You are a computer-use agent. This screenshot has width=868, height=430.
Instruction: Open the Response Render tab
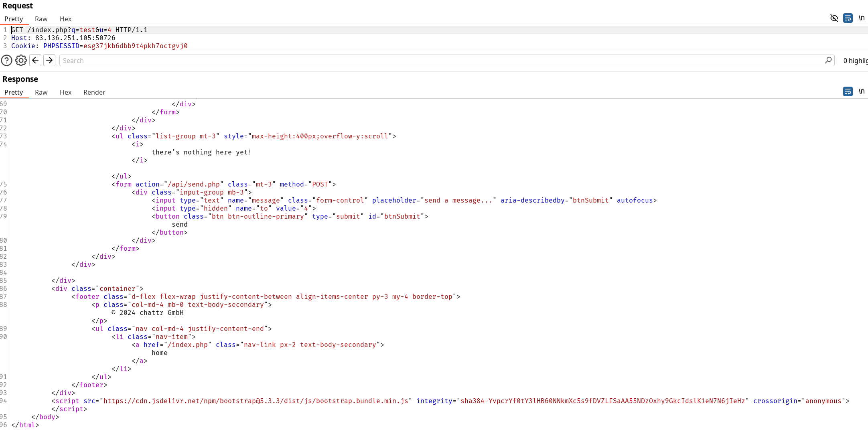click(x=94, y=92)
